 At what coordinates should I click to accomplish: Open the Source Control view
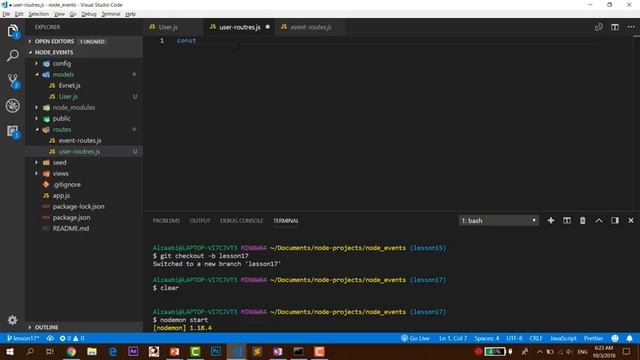point(13,81)
